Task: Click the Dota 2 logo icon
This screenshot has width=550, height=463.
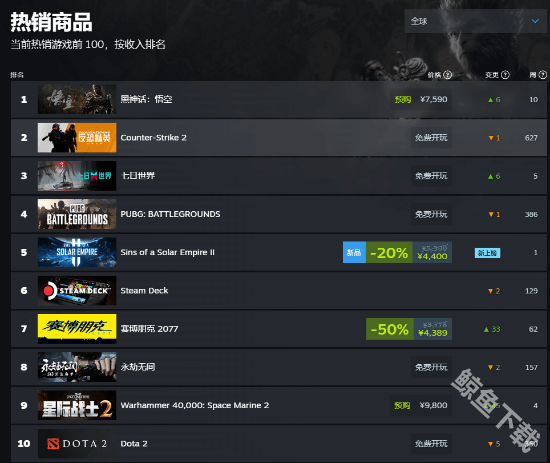Action: [53, 444]
